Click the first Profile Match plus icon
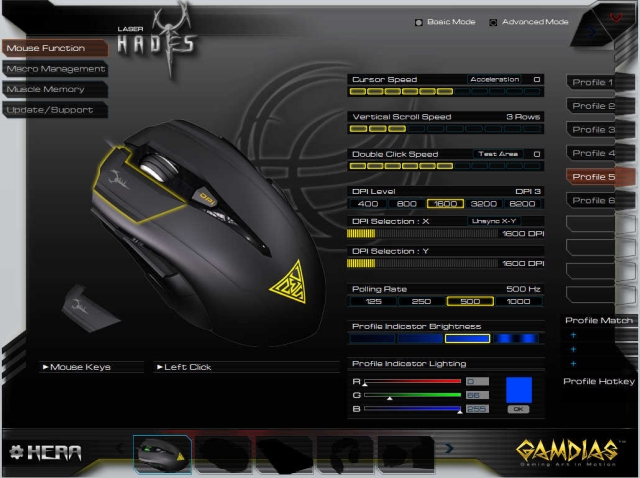 (x=573, y=335)
